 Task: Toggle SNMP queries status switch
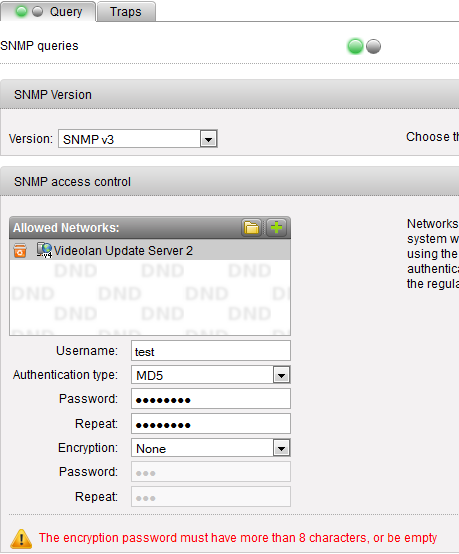(364, 46)
